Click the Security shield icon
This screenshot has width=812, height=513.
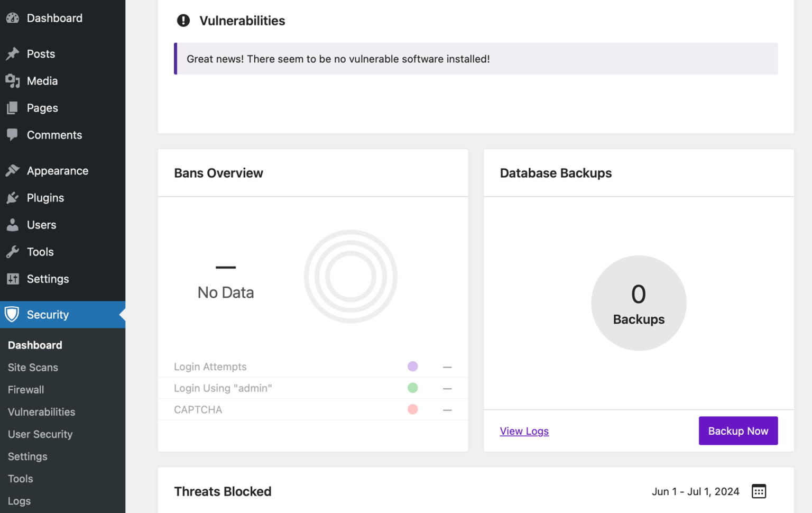(13, 314)
